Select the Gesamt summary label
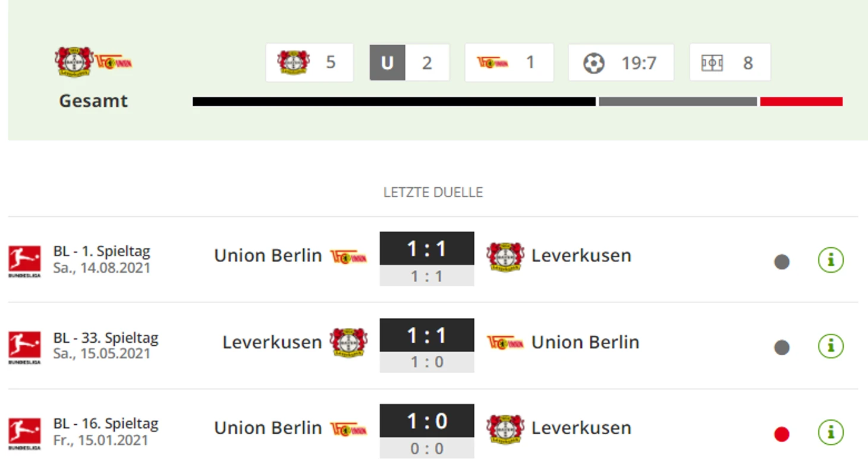 (x=93, y=101)
